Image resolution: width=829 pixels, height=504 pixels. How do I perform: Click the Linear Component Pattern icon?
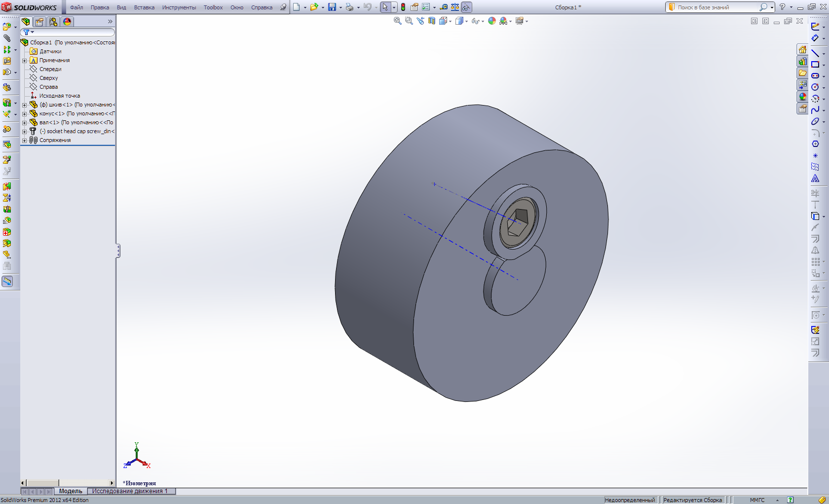pos(6,49)
